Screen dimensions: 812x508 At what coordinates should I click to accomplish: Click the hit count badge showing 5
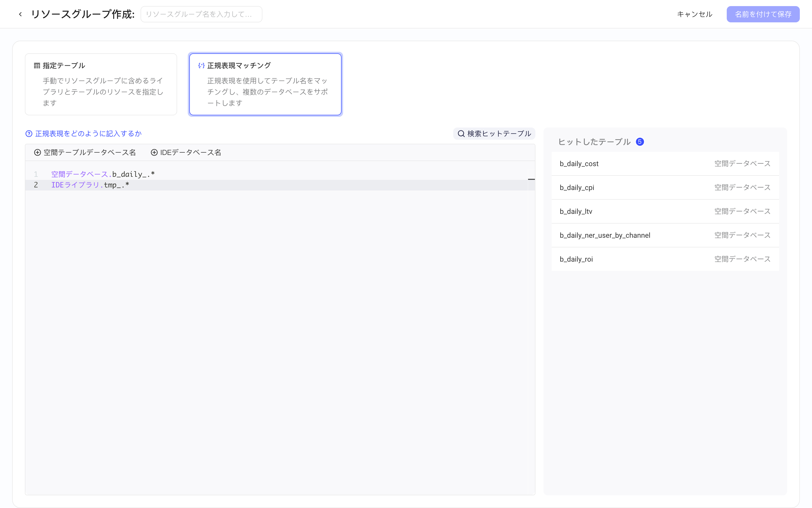pos(639,142)
